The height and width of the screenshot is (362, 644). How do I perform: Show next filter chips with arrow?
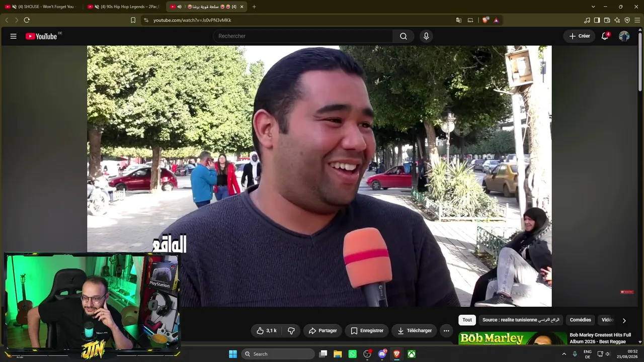point(624,320)
